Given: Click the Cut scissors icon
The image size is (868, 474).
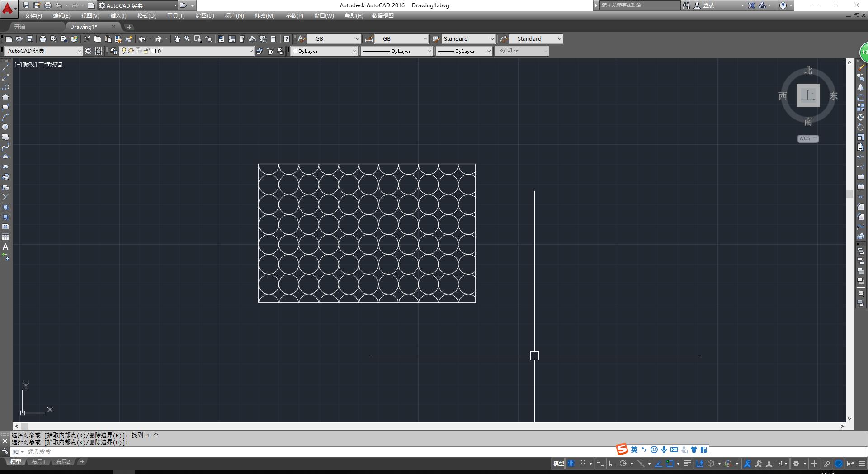Looking at the screenshot, I should (x=87, y=39).
